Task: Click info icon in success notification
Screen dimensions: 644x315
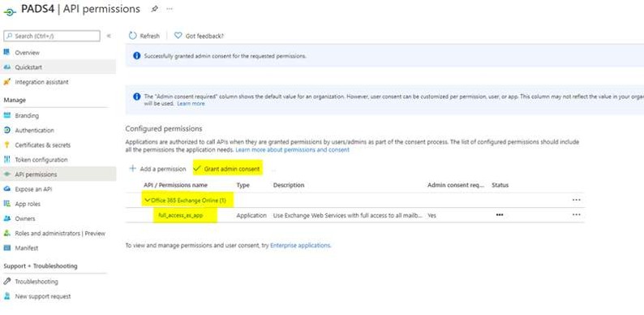Action: pyautogui.click(x=137, y=56)
